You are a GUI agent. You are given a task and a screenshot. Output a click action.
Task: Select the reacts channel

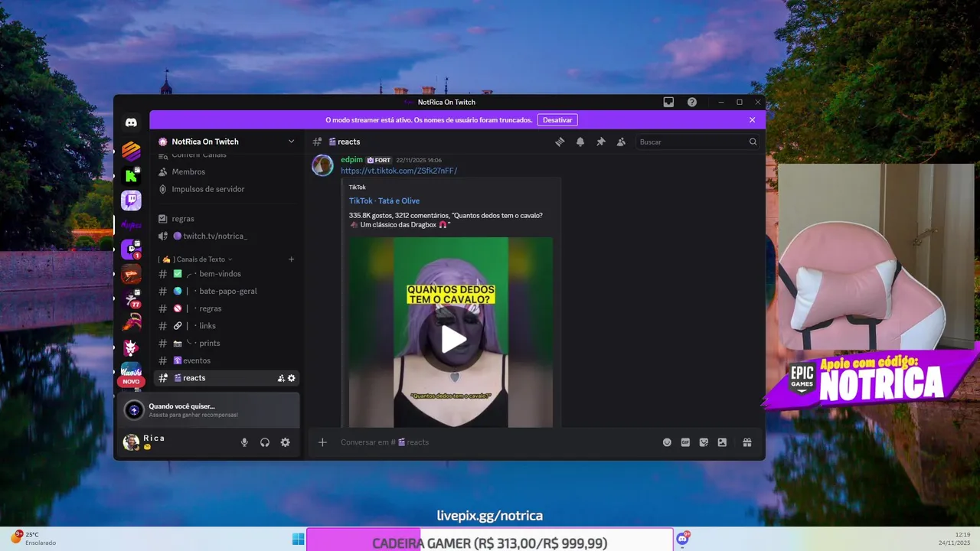[226, 378]
